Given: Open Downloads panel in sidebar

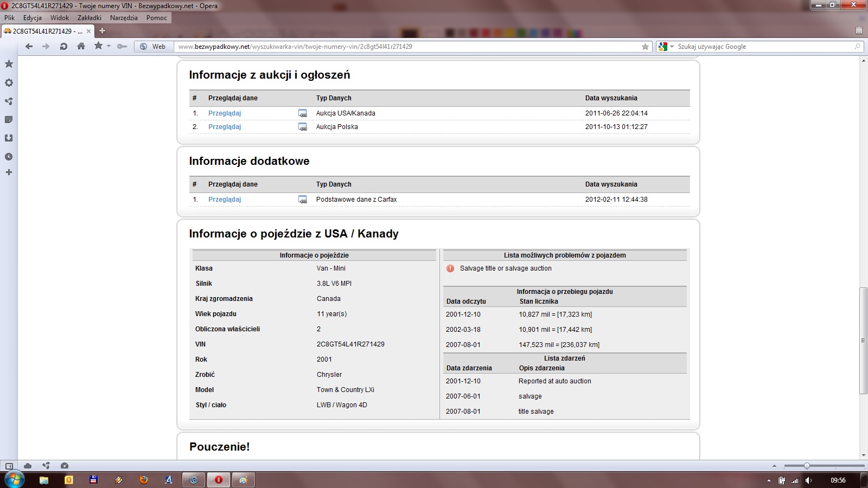Looking at the screenshot, I should point(9,138).
